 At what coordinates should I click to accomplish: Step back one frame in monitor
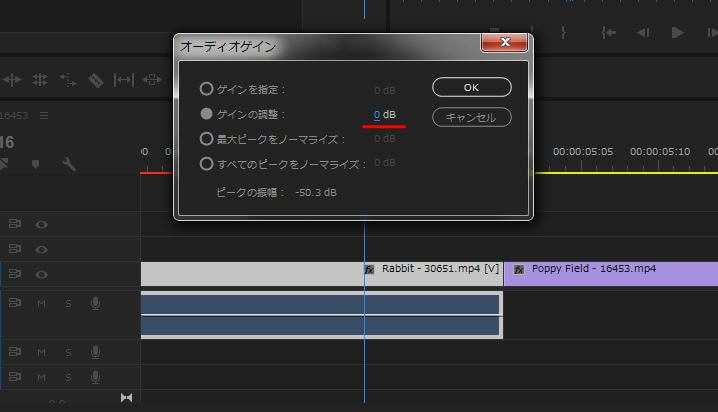pyautogui.click(x=643, y=33)
